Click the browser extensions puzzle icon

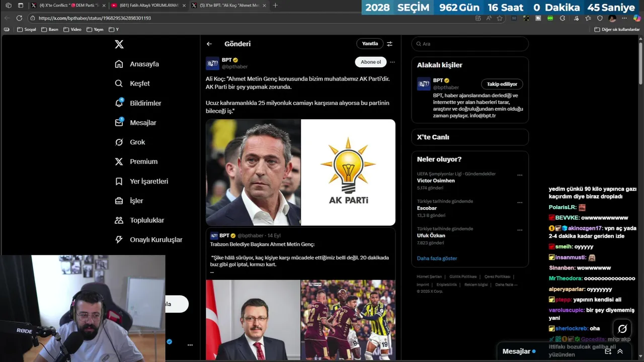(x=562, y=18)
